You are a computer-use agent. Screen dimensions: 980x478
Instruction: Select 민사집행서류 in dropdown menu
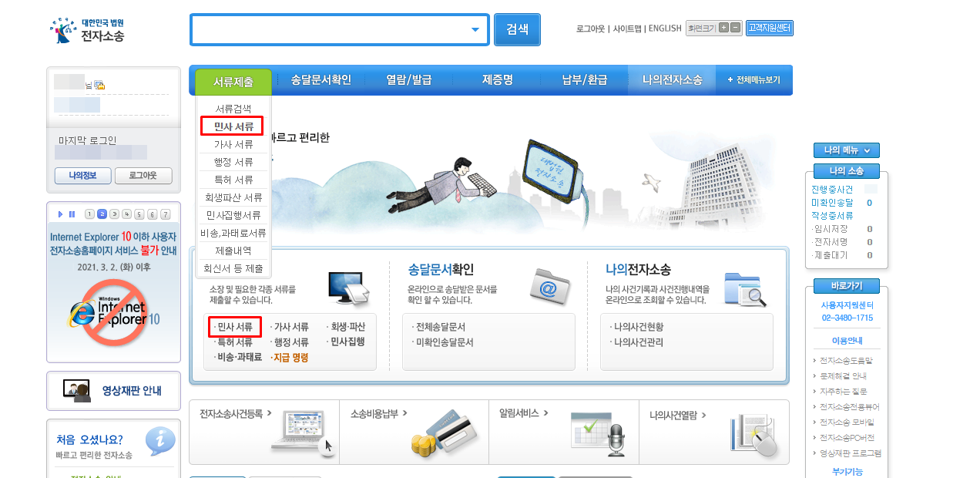point(233,215)
